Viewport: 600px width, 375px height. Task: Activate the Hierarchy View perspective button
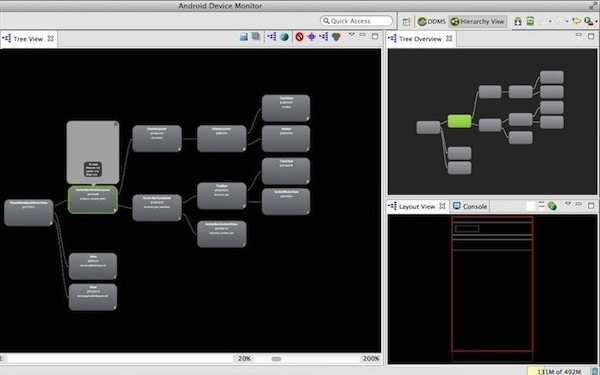coord(478,21)
